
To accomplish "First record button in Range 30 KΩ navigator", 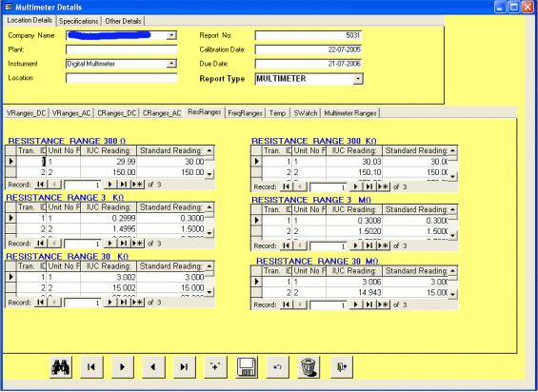I will click(x=41, y=303).
